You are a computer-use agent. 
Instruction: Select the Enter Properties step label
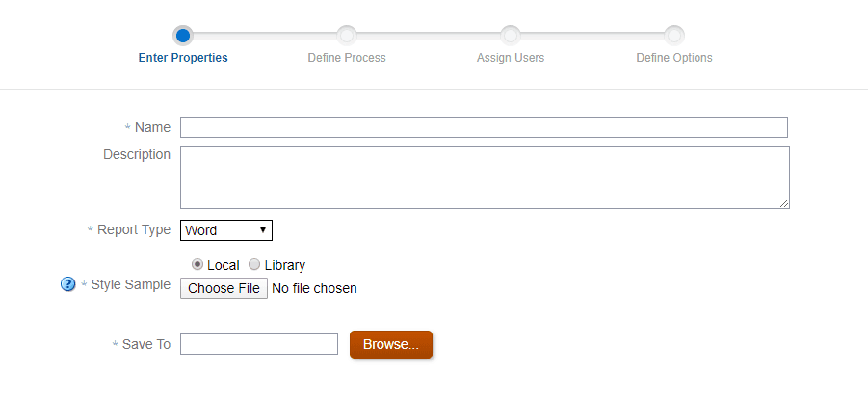tap(183, 58)
